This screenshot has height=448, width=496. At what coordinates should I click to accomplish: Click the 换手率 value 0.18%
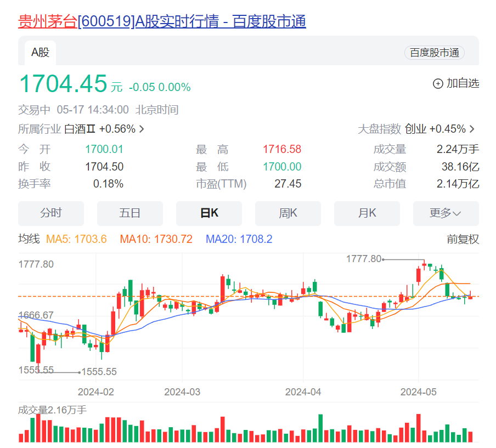[108, 184]
